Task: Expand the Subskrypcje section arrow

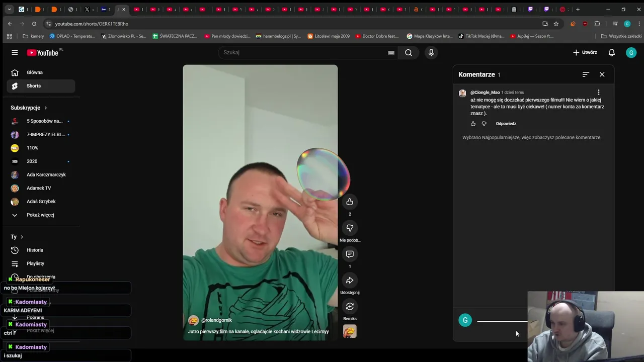Action: 45,108
